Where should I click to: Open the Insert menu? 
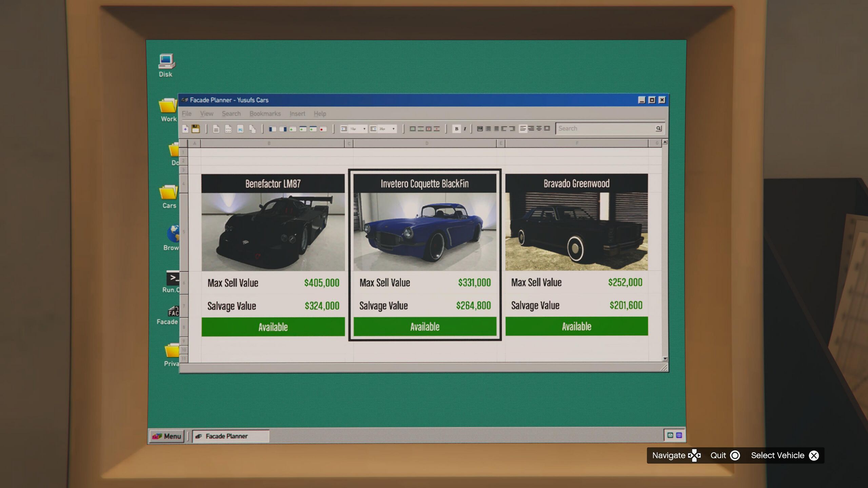pos(297,114)
